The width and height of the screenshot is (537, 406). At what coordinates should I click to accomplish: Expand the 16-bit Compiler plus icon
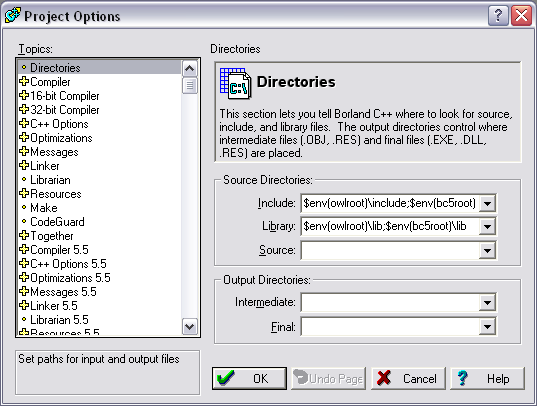point(24,96)
